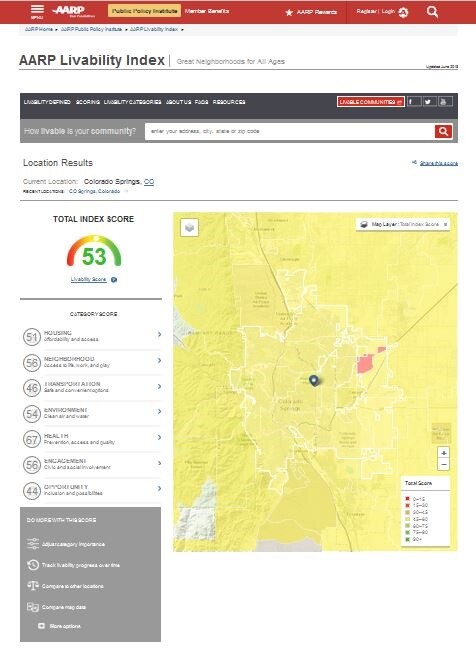Image resolution: width=476 pixels, height=653 pixels.
Task: Open the Twitter social icon
Action: pyautogui.click(x=429, y=102)
